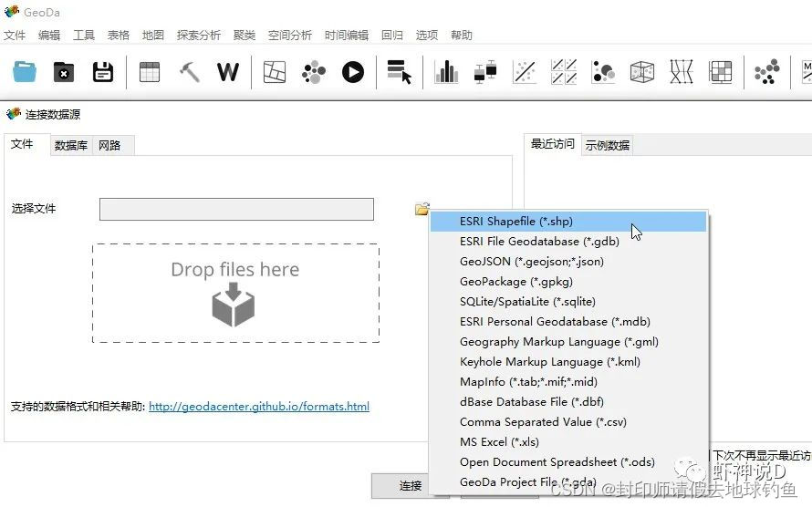Image resolution: width=812 pixels, height=507 pixels.
Task: Click the 选择文件 path input field
Action: (236, 209)
